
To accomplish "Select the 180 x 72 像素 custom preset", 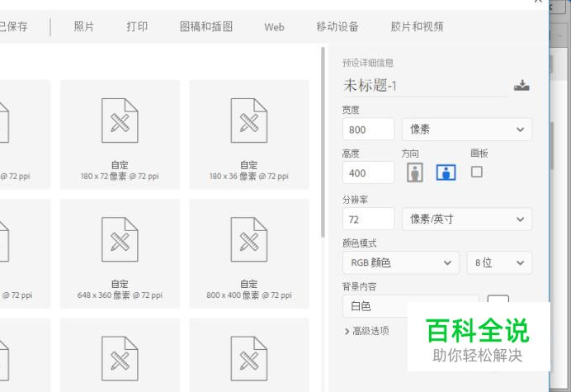I will click(120, 135).
